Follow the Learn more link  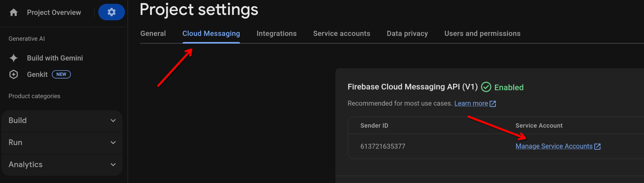tap(471, 103)
